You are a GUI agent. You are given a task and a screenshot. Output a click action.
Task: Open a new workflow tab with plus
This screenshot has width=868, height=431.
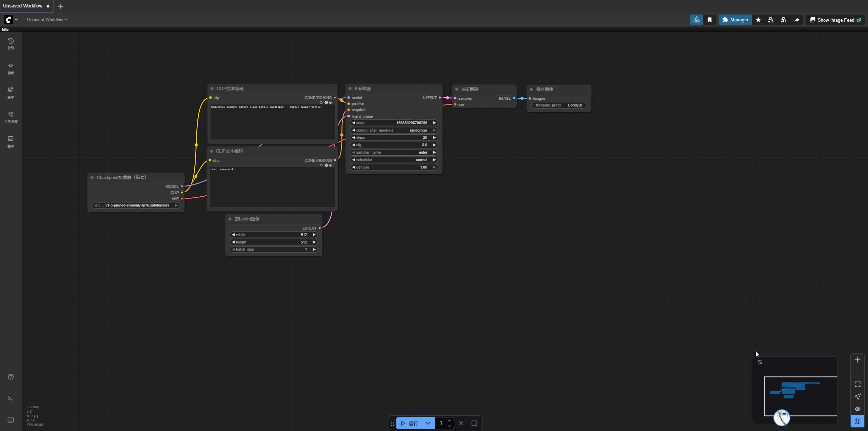click(60, 6)
